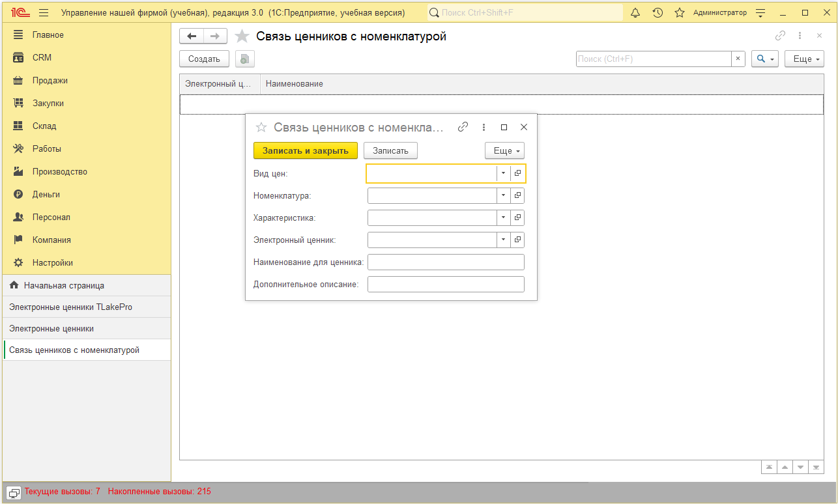
Task: Click the hamburger main menu icon
Action: [x=44, y=13]
